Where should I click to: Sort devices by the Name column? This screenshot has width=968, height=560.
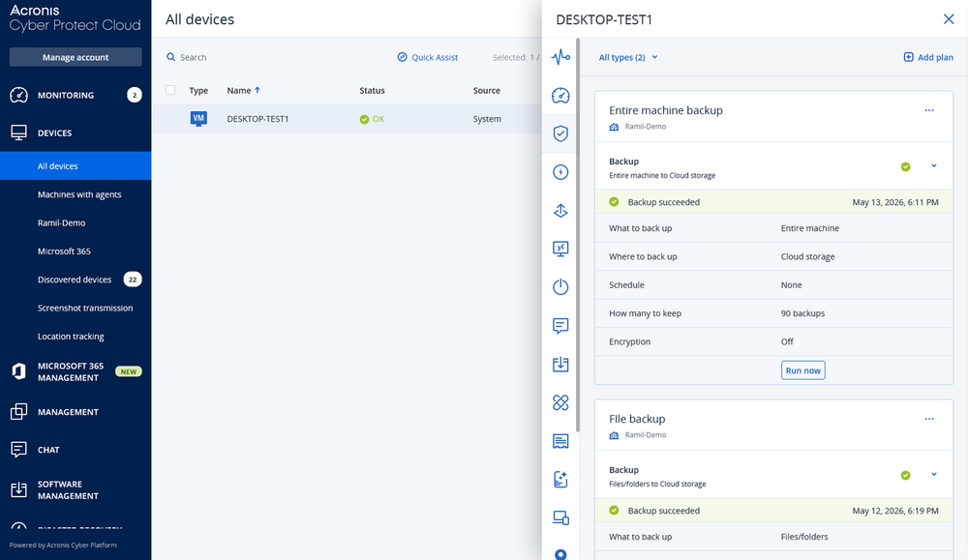(243, 90)
